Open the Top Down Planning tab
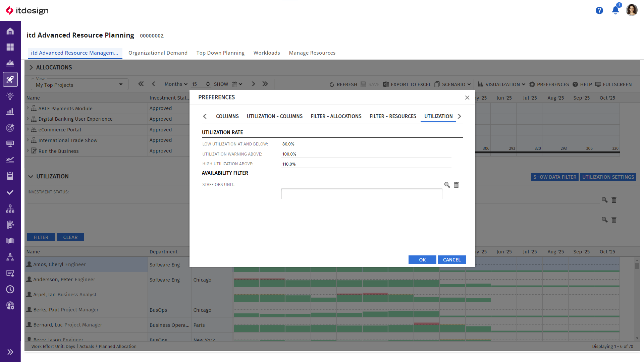Image resolution: width=644 pixels, height=362 pixels. click(x=220, y=53)
